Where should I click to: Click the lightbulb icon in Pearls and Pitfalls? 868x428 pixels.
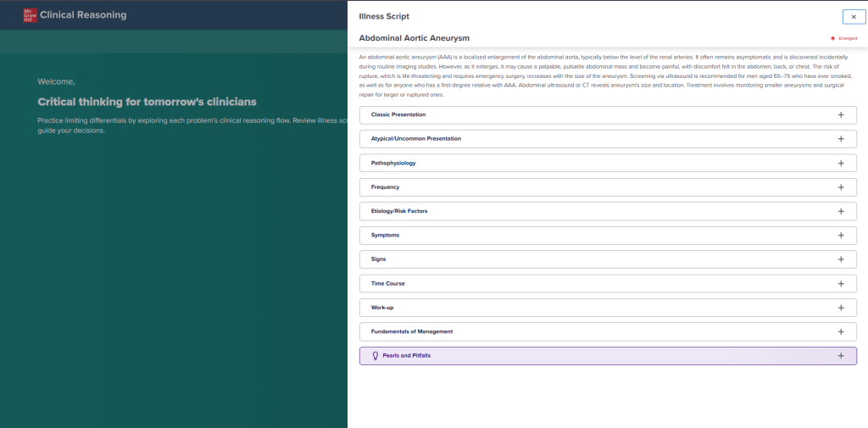click(x=364, y=356)
